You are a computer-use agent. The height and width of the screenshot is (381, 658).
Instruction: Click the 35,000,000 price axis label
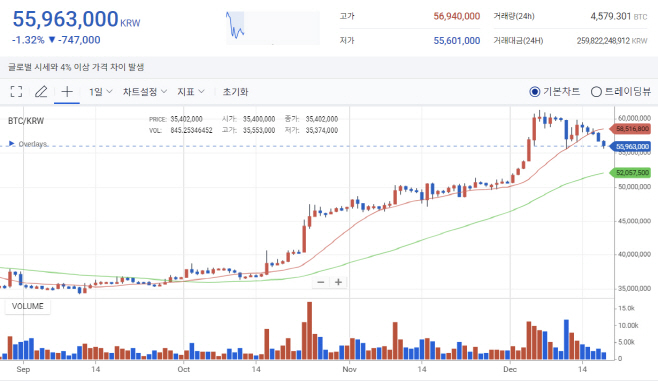tap(634, 289)
